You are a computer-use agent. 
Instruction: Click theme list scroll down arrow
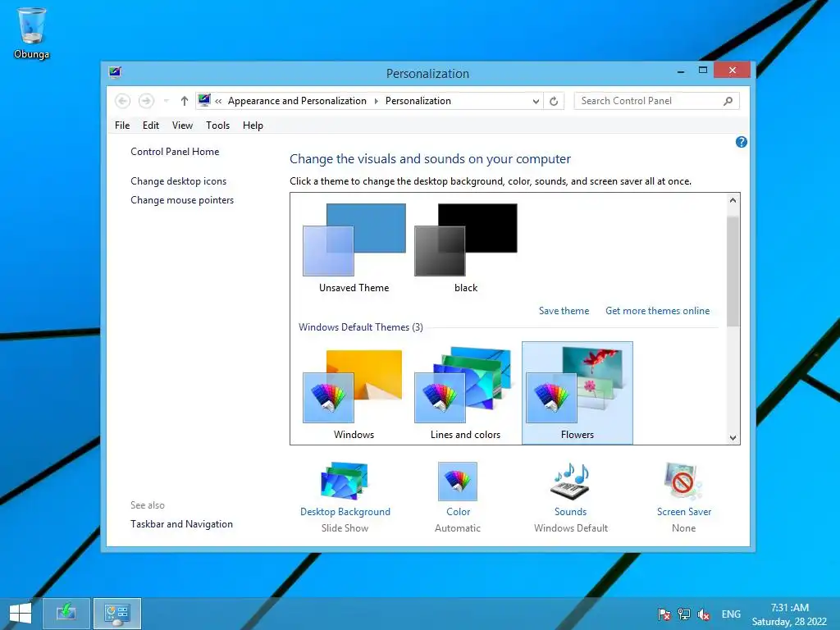733,438
